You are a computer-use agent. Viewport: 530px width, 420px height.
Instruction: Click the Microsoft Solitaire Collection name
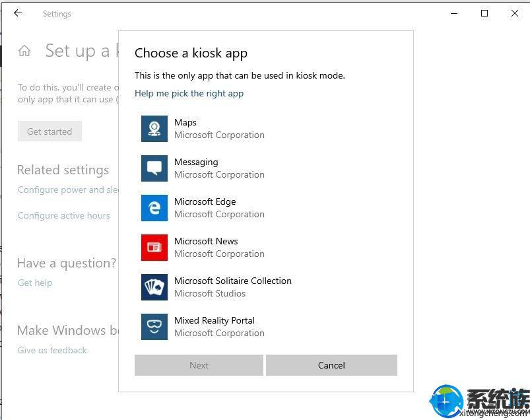233,281
